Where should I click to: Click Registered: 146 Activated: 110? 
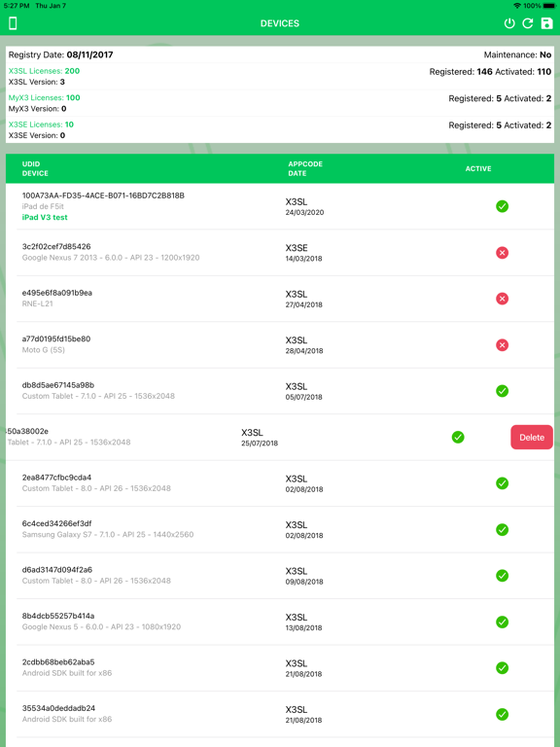click(x=490, y=72)
